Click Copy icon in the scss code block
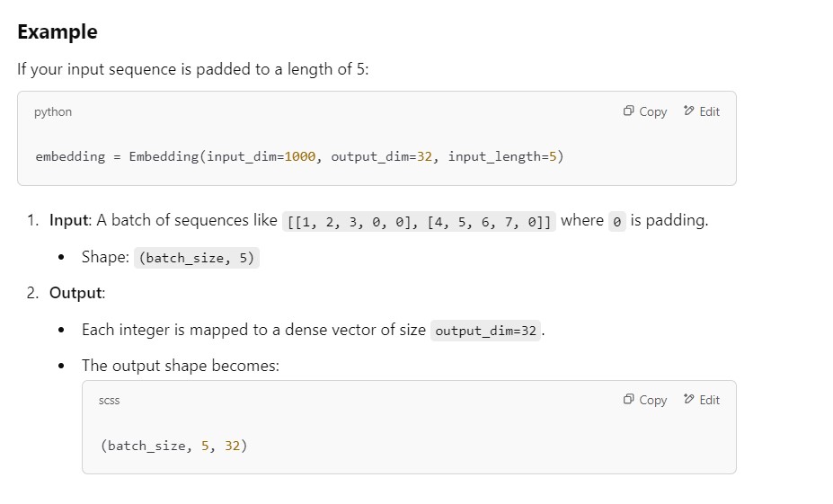The height and width of the screenshot is (504, 833). [629, 400]
